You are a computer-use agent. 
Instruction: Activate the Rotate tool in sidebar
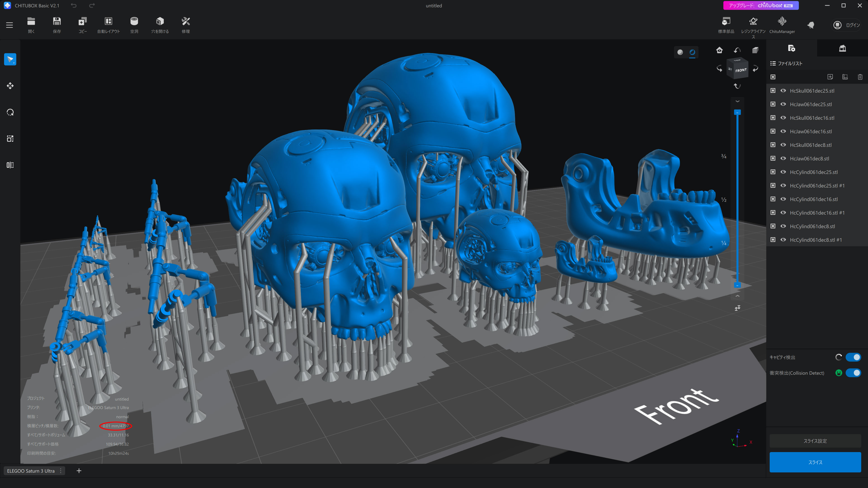pyautogui.click(x=10, y=112)
